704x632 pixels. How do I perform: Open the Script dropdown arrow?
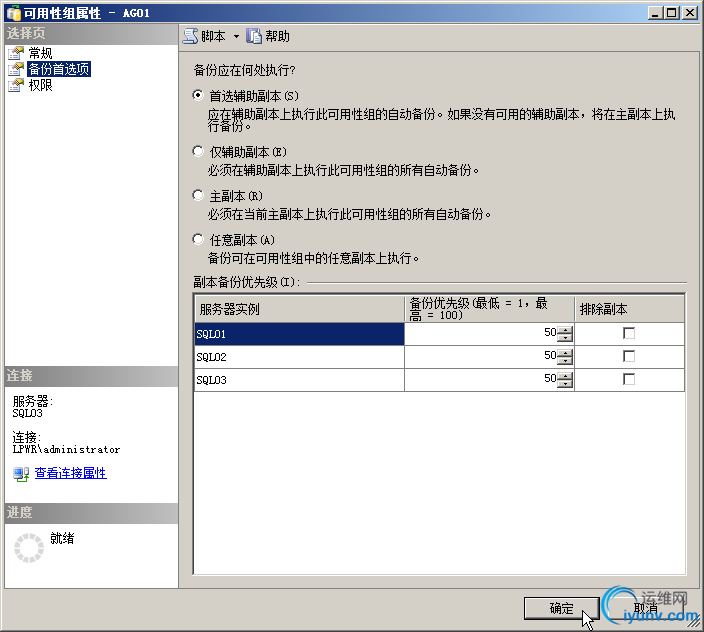pyautogui.click(x=236, y=37)
